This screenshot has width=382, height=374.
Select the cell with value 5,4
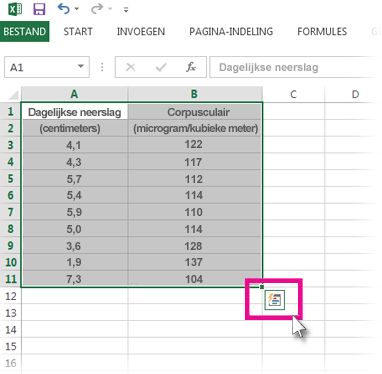pyautogui.click(x=75, y=195)
